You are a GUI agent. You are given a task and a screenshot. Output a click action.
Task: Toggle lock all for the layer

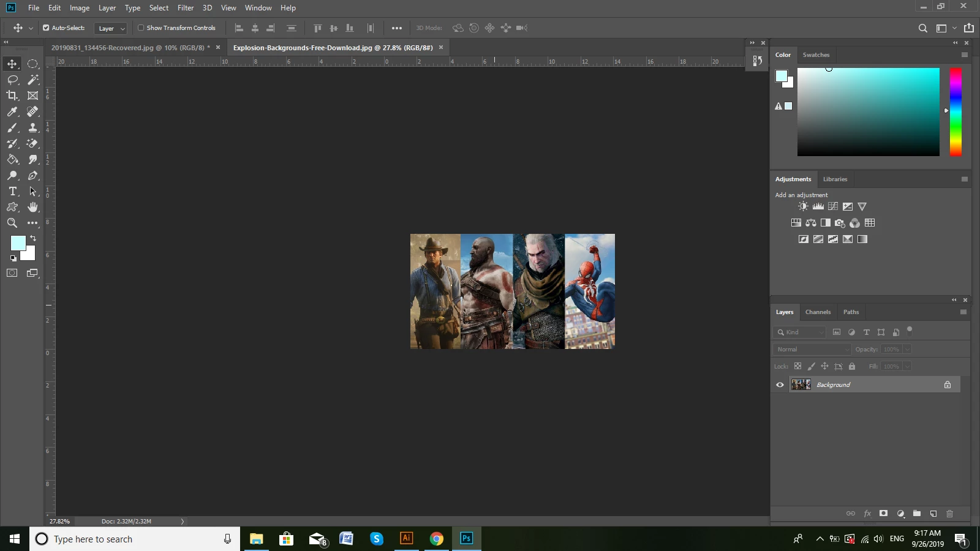click(x=851, y=366)
